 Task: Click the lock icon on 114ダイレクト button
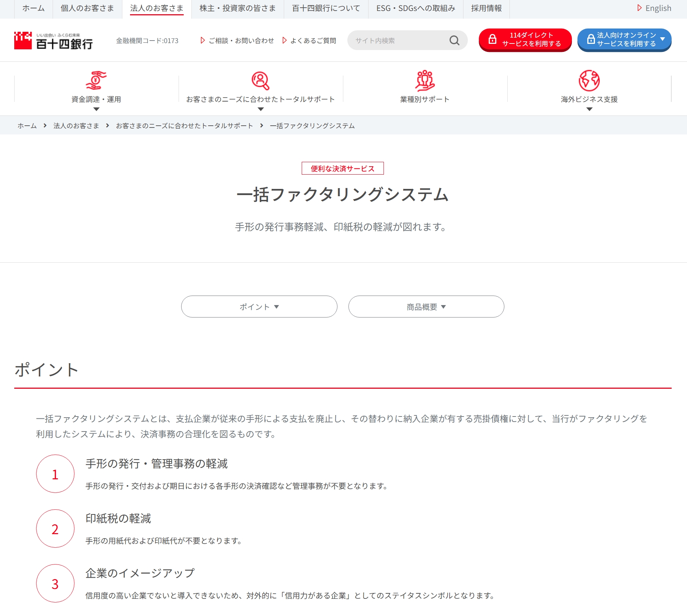[492, 39]
